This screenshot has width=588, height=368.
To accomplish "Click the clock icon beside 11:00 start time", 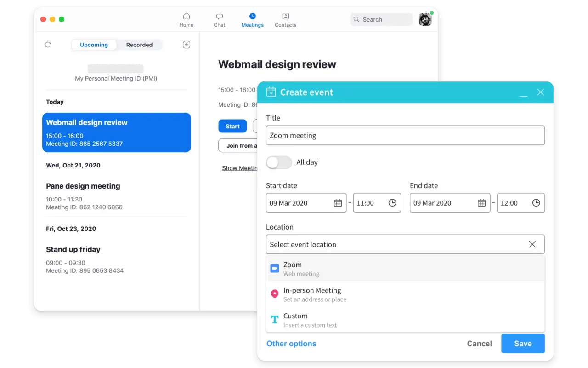I will tap(392, 203).
